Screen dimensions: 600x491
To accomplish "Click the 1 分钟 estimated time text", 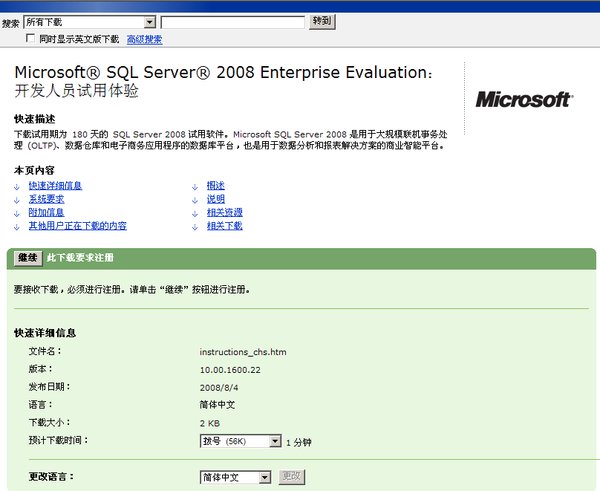I will tap(299, 442).
